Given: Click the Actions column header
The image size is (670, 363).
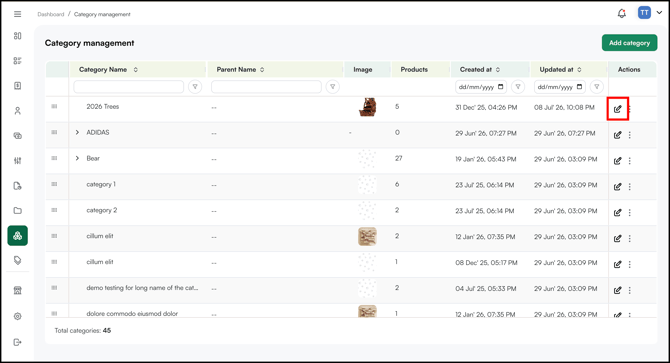Looking at the screenshot, I should coord(629,70).
